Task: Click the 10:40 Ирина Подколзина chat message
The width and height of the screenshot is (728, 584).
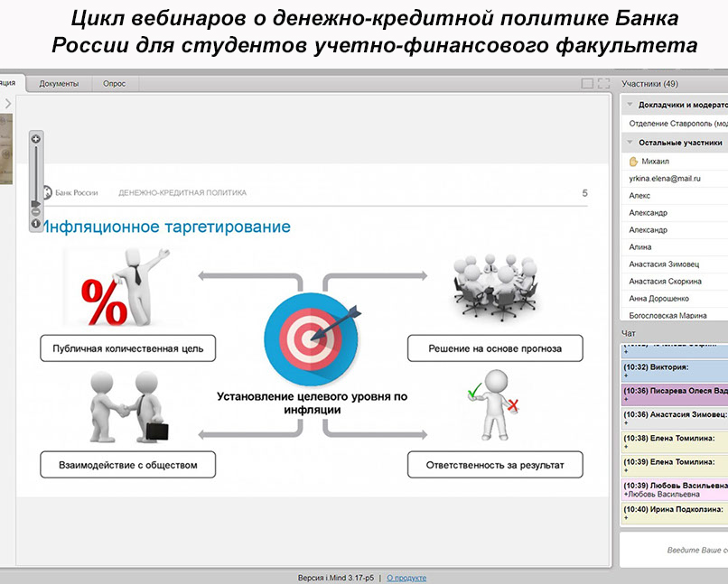Action: click(x=674, y=514)
